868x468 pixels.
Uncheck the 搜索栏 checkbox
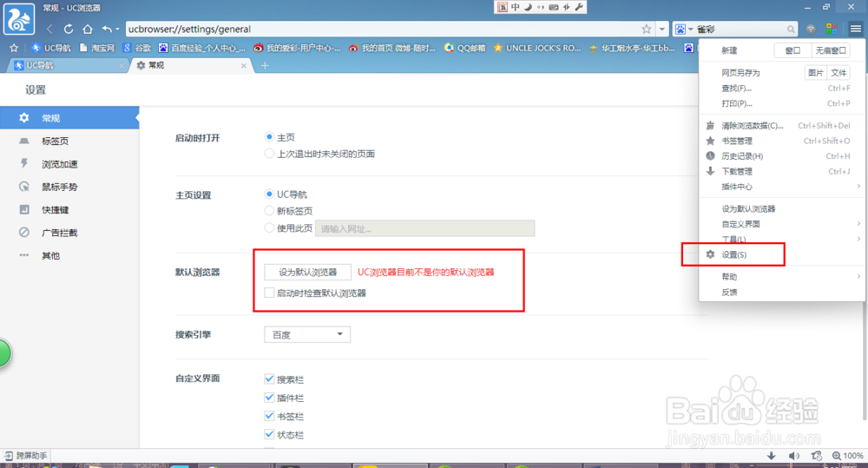tap(269, 379)
